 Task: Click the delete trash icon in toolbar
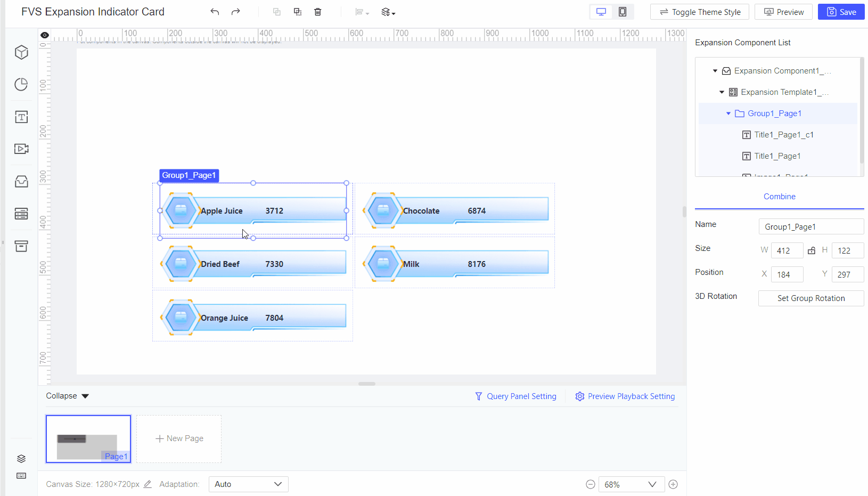point(318,12)
